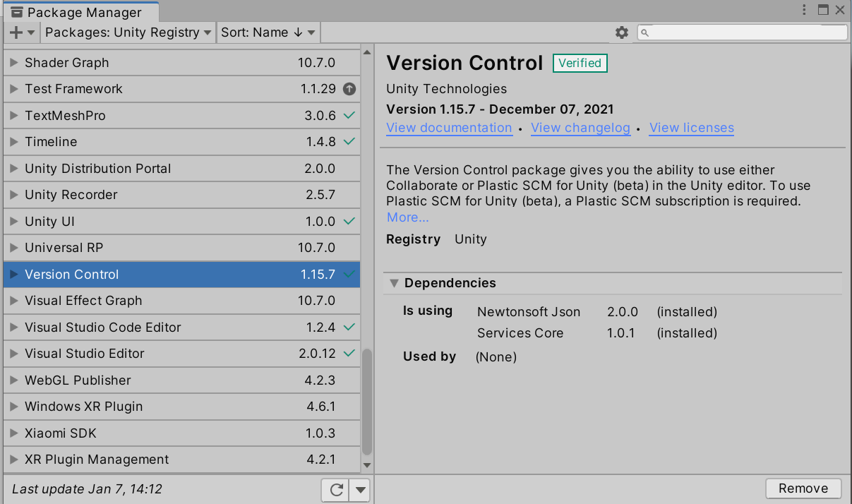Expand Visual Studio Editor versions

coord(13,354)
